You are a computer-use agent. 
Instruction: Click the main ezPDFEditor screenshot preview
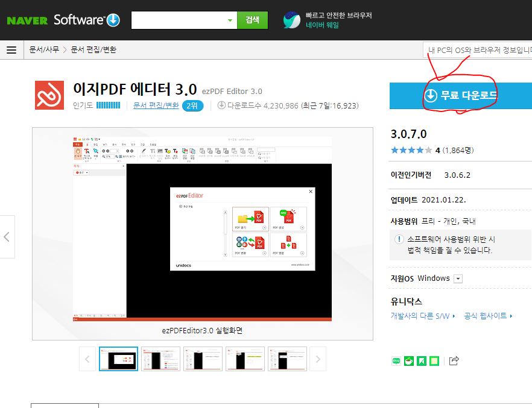[202, 229]
